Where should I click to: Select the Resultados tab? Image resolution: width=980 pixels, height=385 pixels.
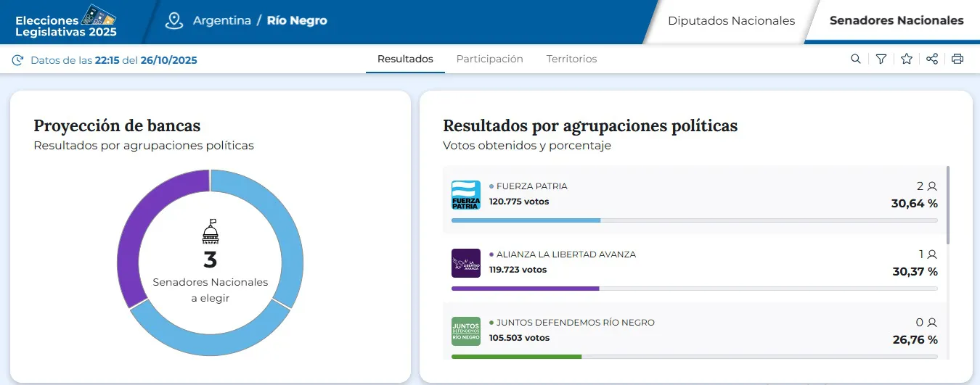click(x=405, y=59)
